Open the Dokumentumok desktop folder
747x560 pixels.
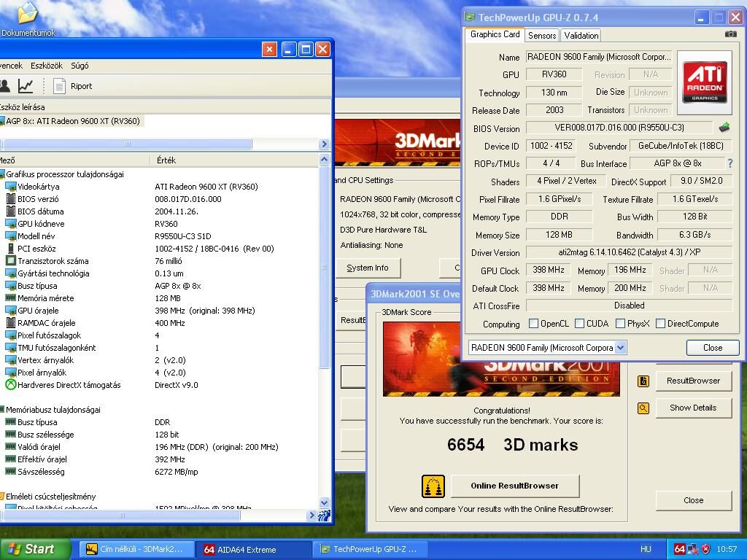coord(28,19)
